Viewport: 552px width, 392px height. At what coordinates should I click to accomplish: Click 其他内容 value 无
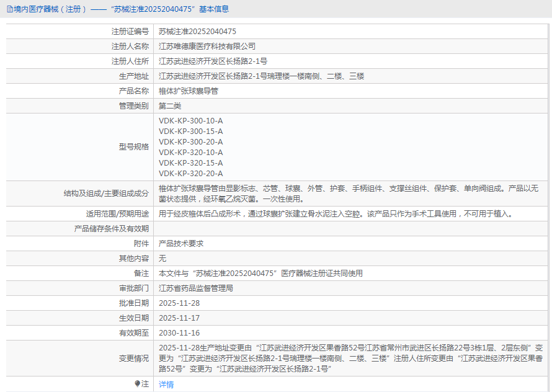pyautogui.click(x=162, y=259)
